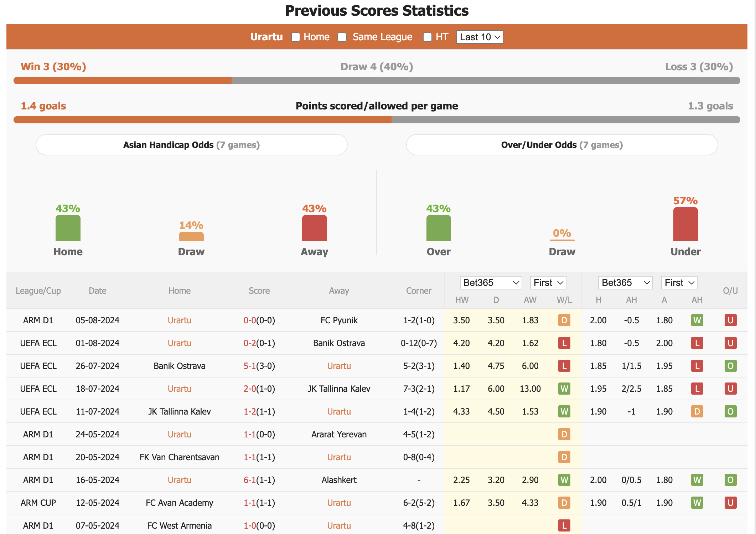Open Banik Ostrava link in 26-07-2024 row
756x534 pixels.
(180, 366)
